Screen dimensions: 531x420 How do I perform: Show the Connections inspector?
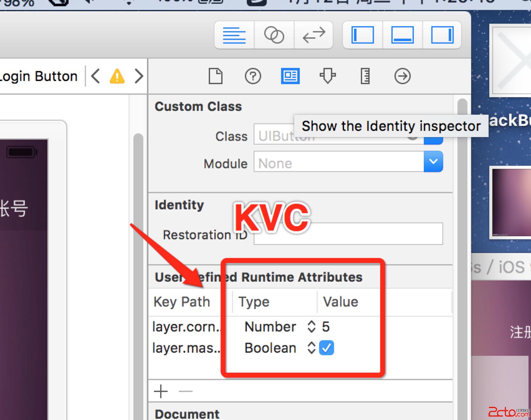tap(402, 76)
